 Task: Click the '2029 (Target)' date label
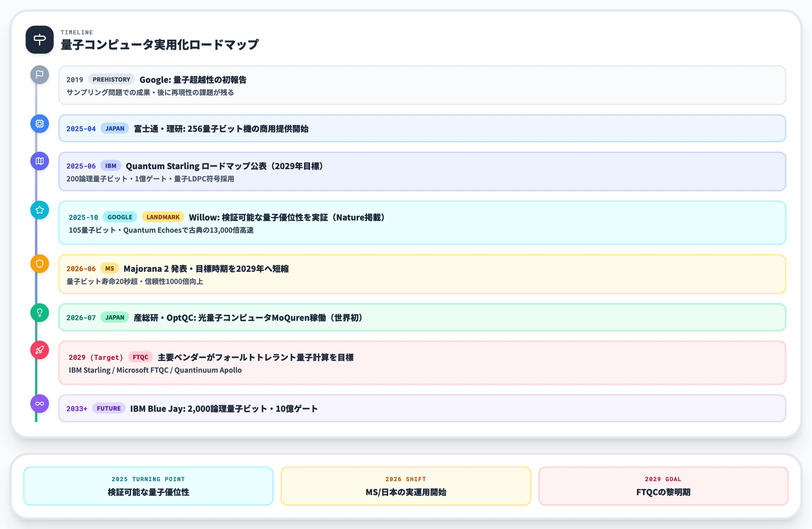coord(96,358)
